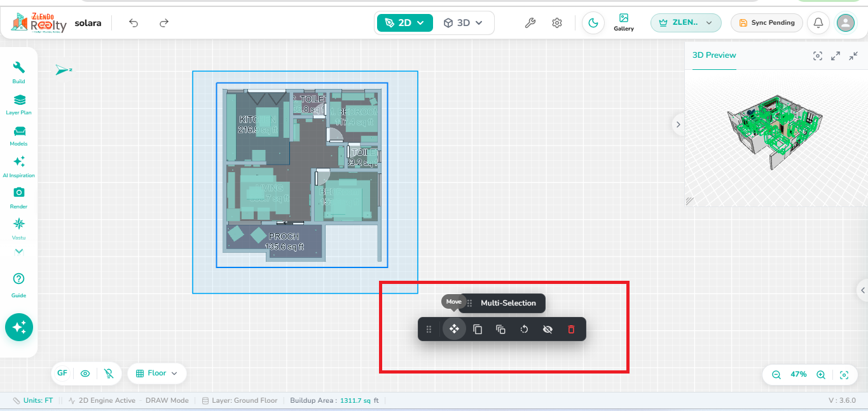Image resolution: width=868 pixels, height=411 pixels.
Task: Open settings gear in header
Action: (557, 23)
